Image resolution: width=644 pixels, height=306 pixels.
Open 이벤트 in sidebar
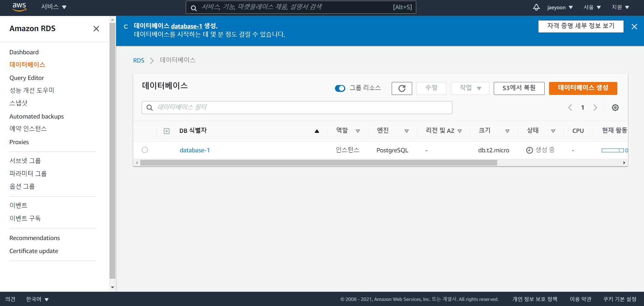click(x=18, y=206)
